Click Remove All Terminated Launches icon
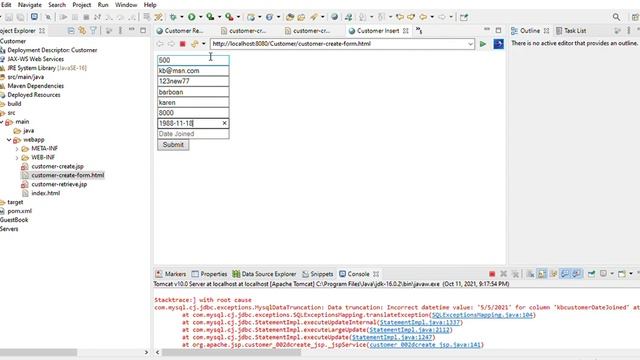Viewport: 640px width, 360px height. point(515,274)
